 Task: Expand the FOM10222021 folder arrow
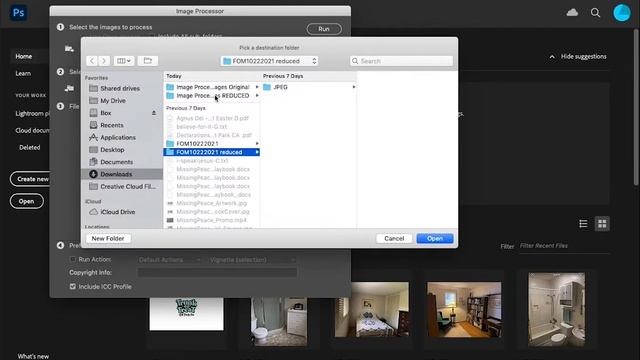point(257,144)
